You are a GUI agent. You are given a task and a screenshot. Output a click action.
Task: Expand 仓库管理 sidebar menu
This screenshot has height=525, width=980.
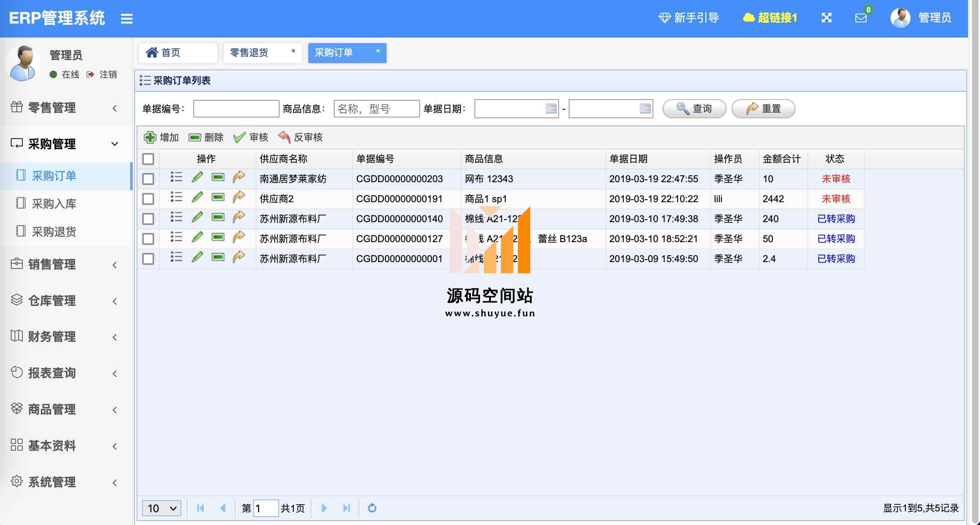pyautogui.click(x=66, y=300)
